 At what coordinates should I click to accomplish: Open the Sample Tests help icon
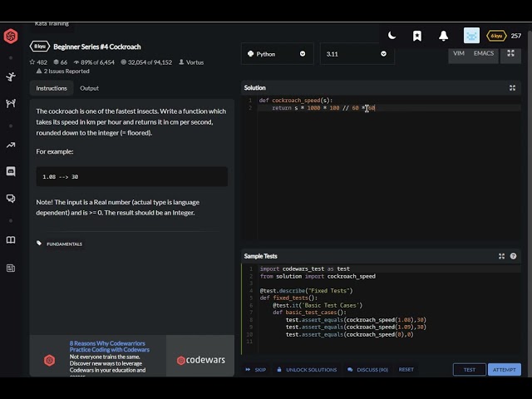click(x=513, y=256)
